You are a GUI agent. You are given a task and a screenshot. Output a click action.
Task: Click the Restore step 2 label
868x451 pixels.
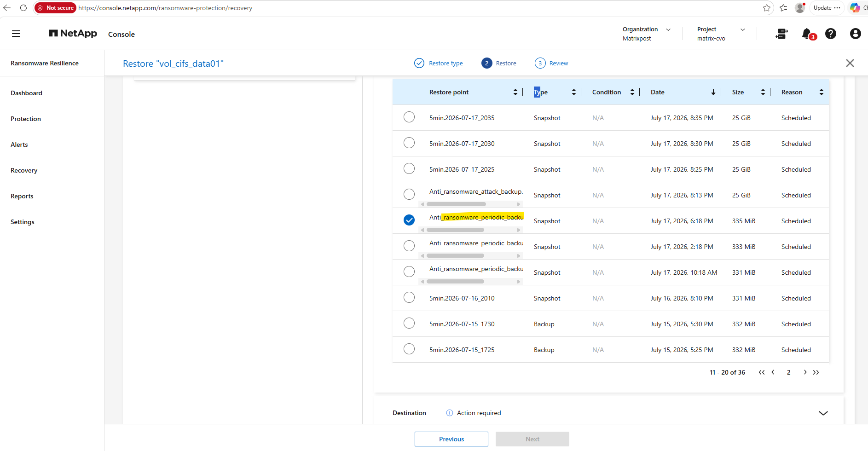(x=506, y=63)
